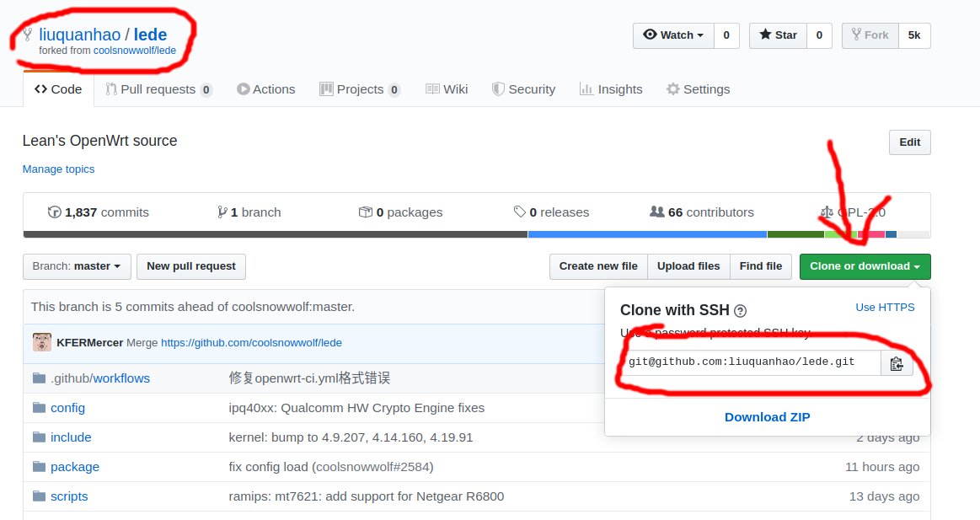980x520 pixels.
Task: Open the include folder
Action: (x=71, y=437)
